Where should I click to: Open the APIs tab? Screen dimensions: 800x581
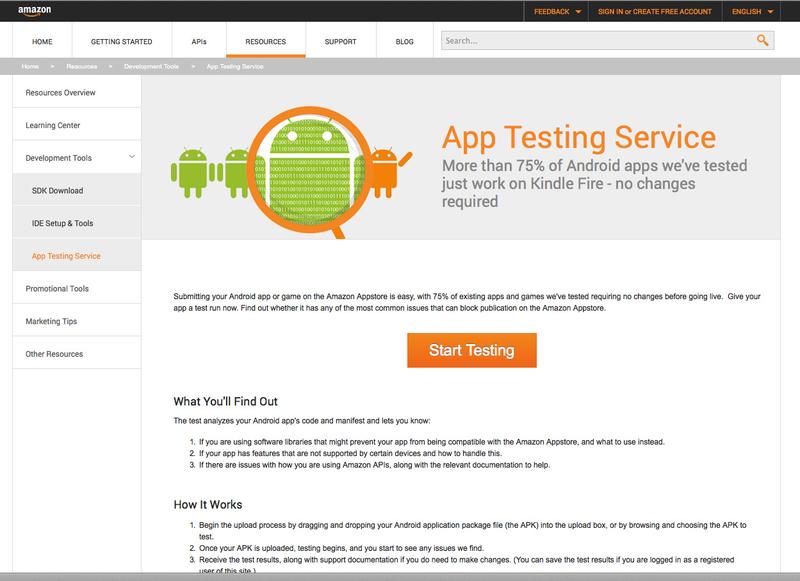pos(199,41)
